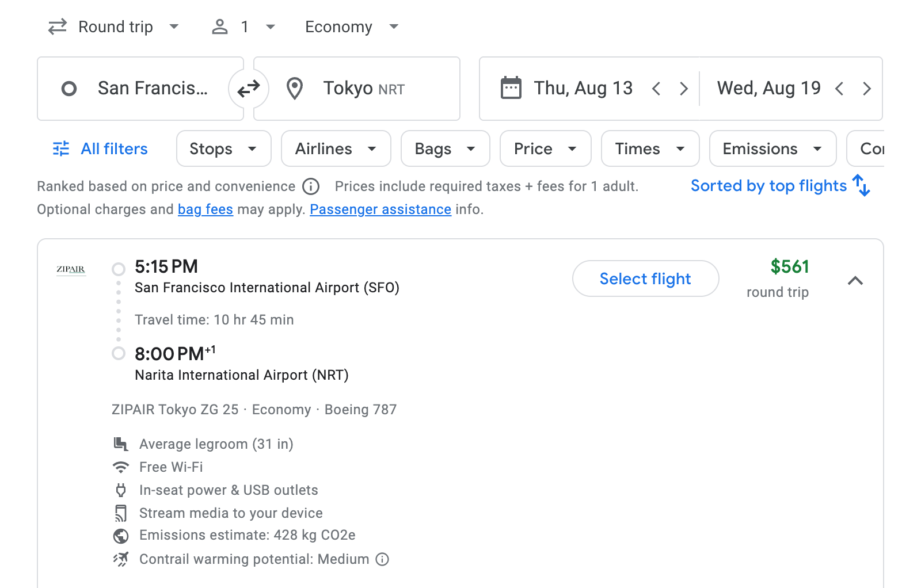Collapse the ZIPAIR flight details chevron
Screen dimensions: 921x588
[x=856, y=281]
